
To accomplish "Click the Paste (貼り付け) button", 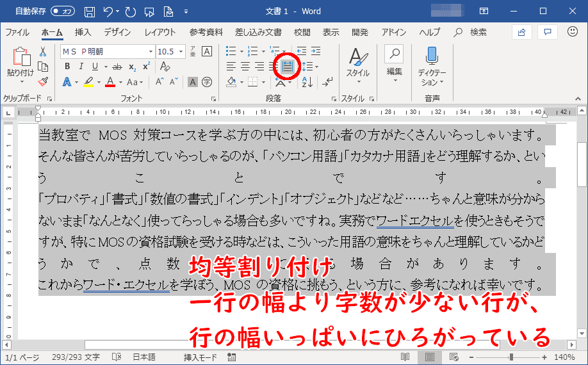I will pyautogui.click(x=20, y=65).
